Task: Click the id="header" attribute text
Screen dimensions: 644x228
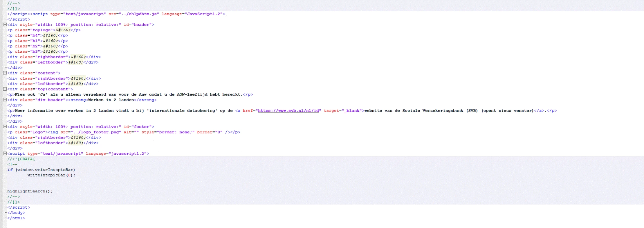Action: pos(138,25)
